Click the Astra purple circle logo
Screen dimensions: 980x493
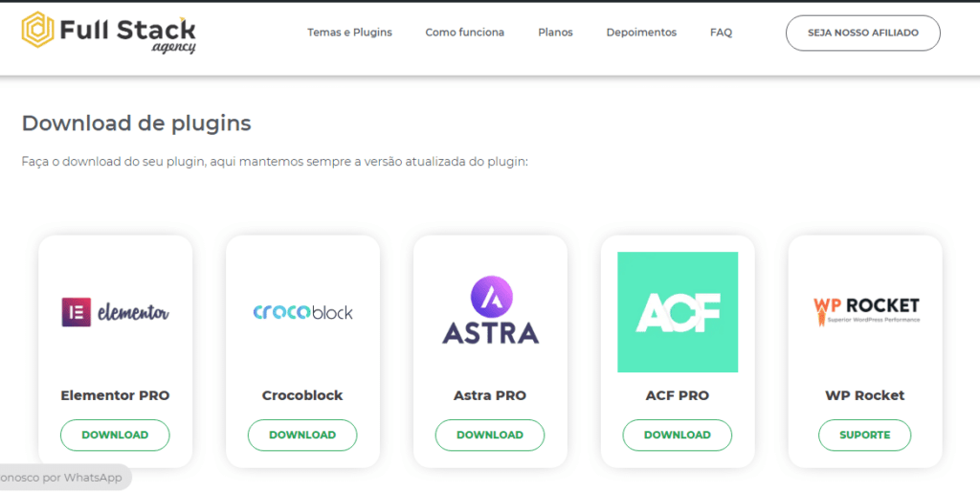(x=491, y=298)
